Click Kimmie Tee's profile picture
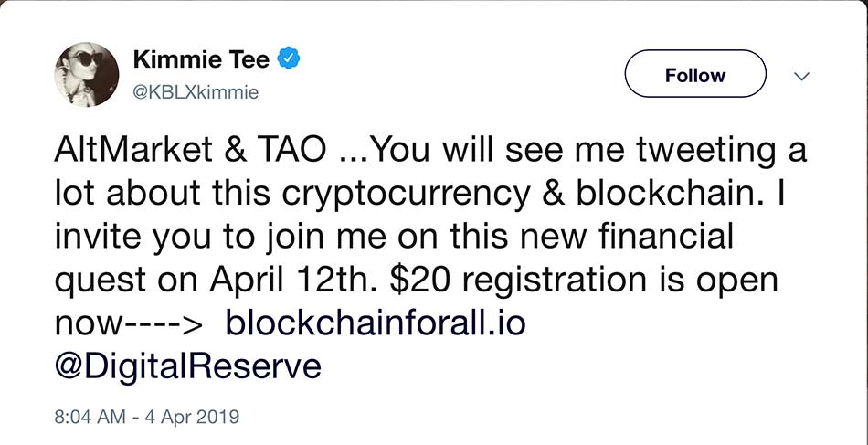Screen dimensions: 868x445 coord(87,74)
